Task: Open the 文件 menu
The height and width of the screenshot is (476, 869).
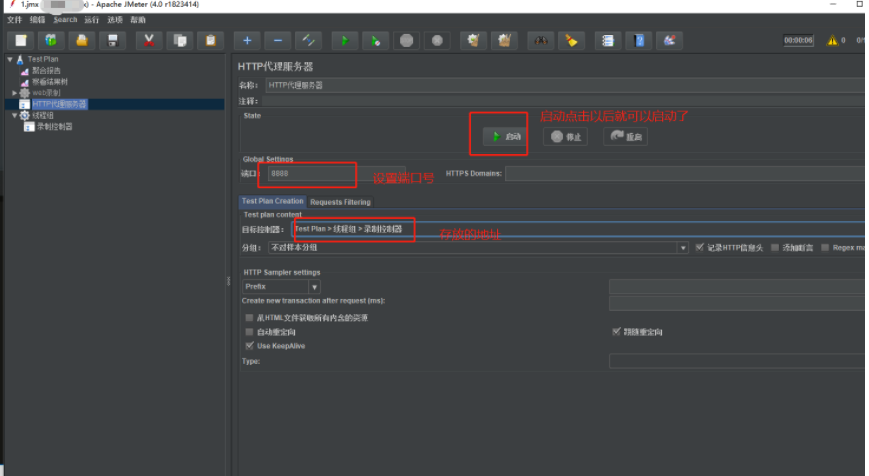Action: (x=14, y=20)
